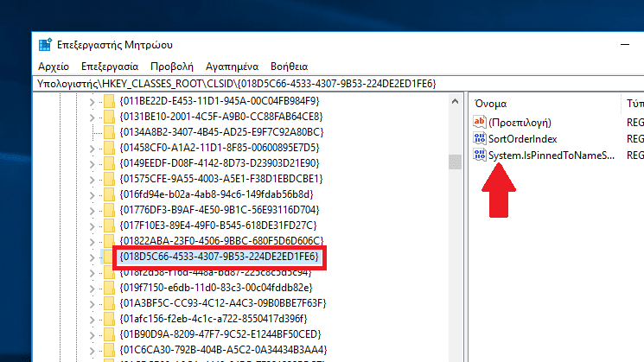Click folder icon of {0131BE10-2001-4C5F-A9B0-CC88FAB64CE8}
The height and width of the screenshot is (362, 644).
pos(109,117)
